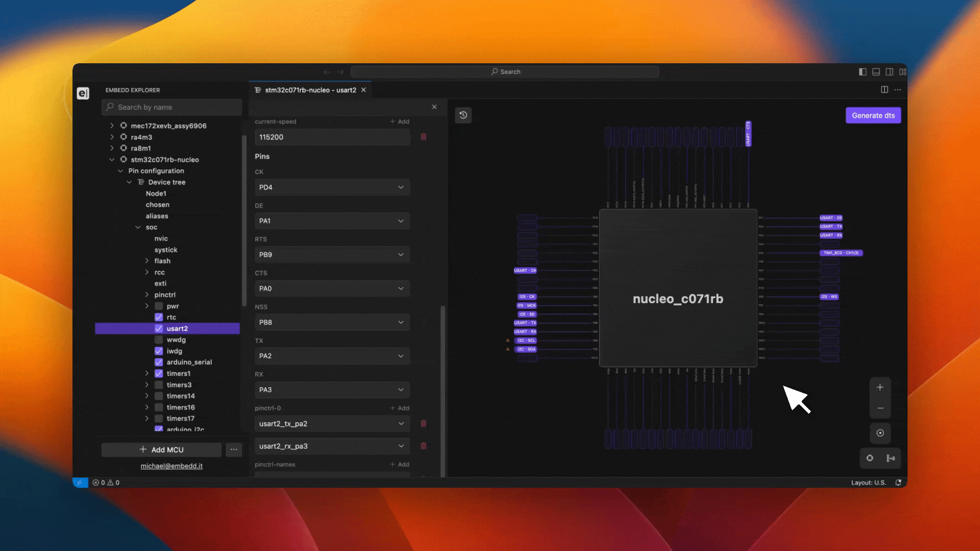The width and height of the screenshot is (980, 551).
Task: Expand the mec172xevb_assy6906 tree node
Action: click(x=112, y=126)
